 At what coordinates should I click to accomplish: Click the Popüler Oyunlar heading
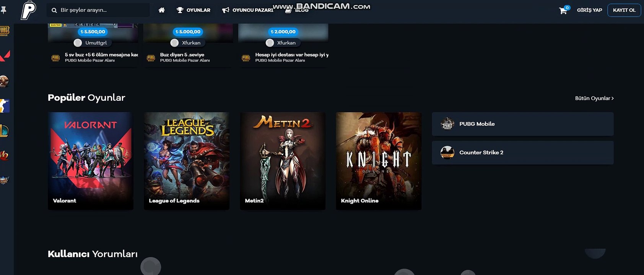point(86,98)
